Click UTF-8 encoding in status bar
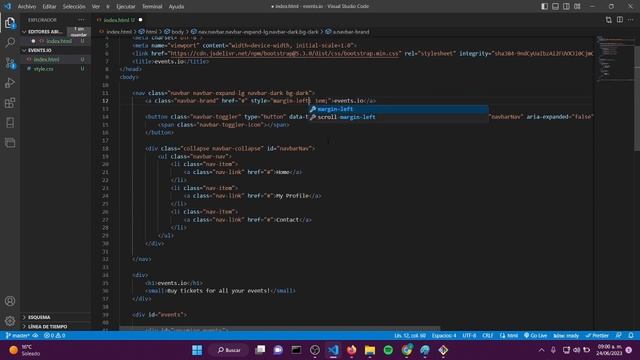Screen dimensions: 640x360 pos(469,336)
